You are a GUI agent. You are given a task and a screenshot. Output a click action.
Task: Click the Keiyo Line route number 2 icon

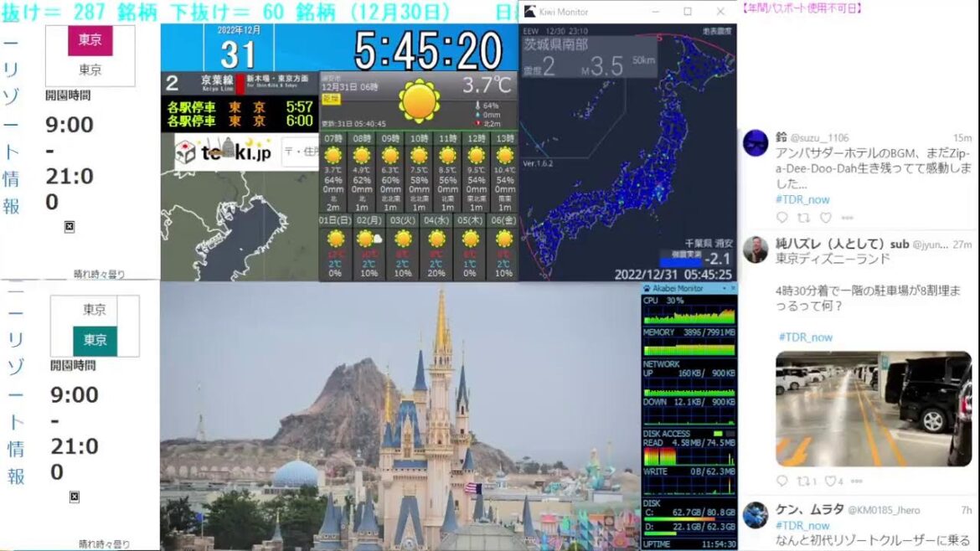tap(171, 82)
